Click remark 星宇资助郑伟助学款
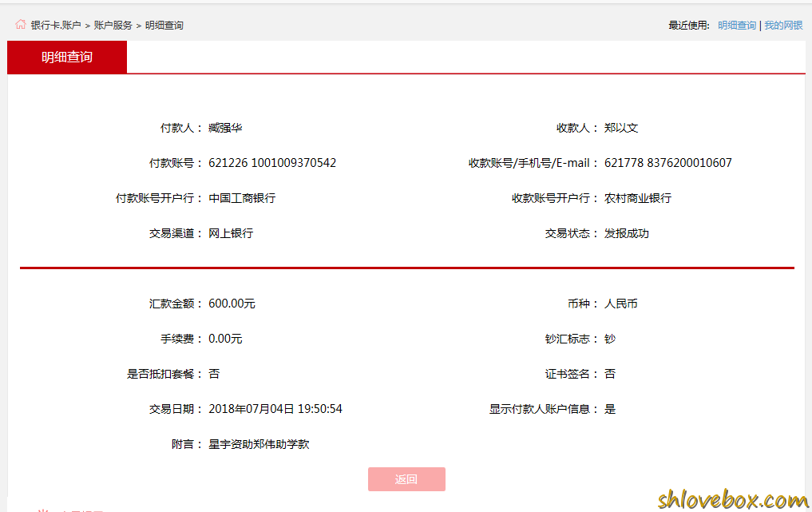The width and height of the screenshot is (812, 512). coord(259,445)
